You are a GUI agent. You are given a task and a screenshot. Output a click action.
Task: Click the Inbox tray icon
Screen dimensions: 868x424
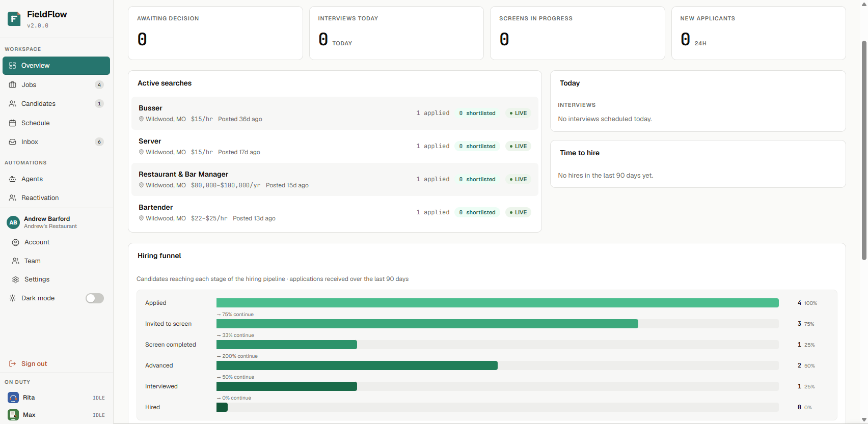point(13,142)
